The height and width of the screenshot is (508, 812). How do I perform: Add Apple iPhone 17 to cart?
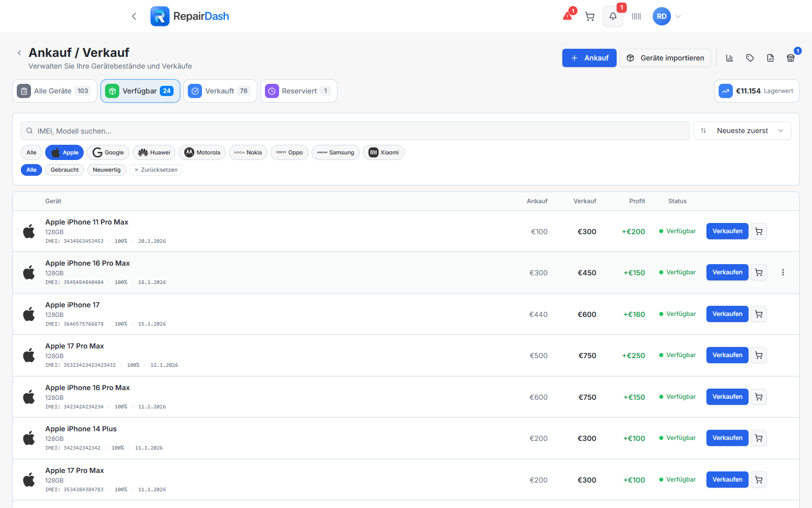click(x=759, y=314)
